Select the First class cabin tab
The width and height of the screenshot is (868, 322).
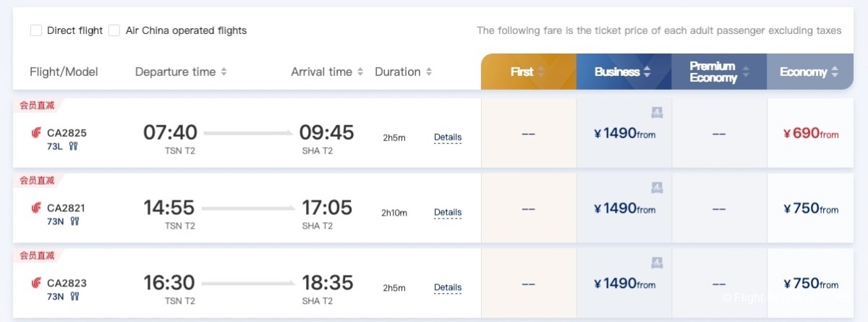coord(527,72)
